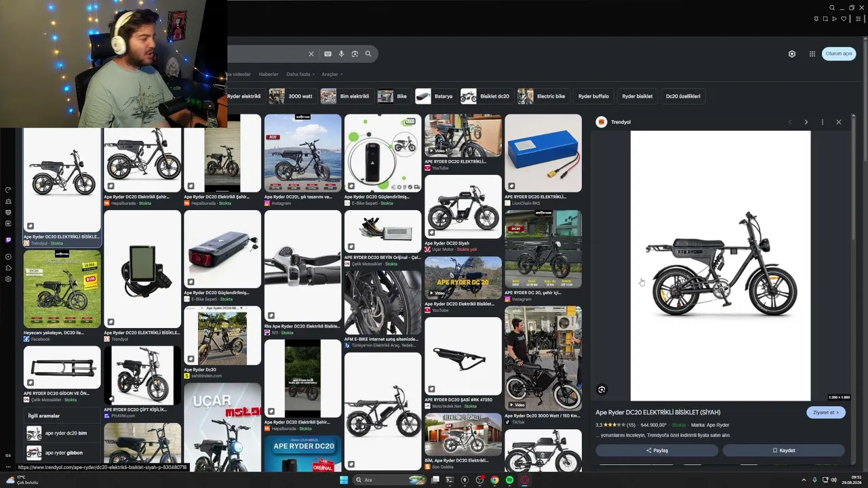Open the handlebar throttle control thumbnail
This screenshot has height=488, width=868.
pyautogui.click(x=302, y=265)
